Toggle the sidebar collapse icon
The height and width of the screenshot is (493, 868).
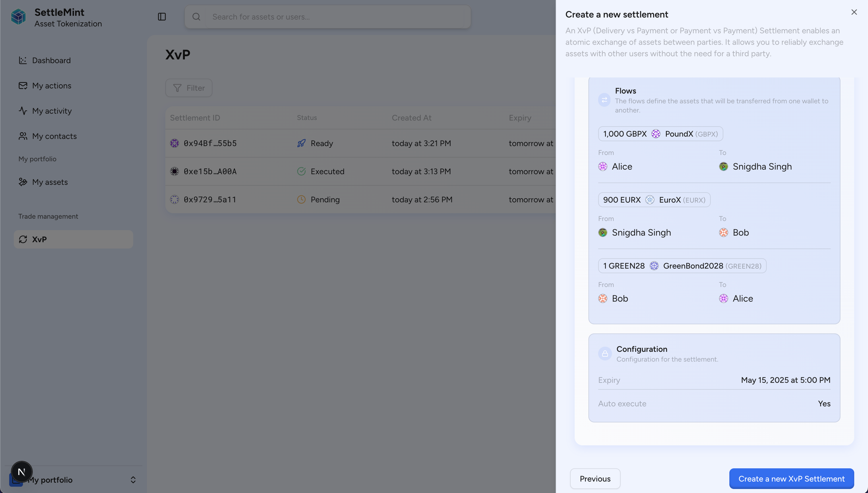coord(162,17)
